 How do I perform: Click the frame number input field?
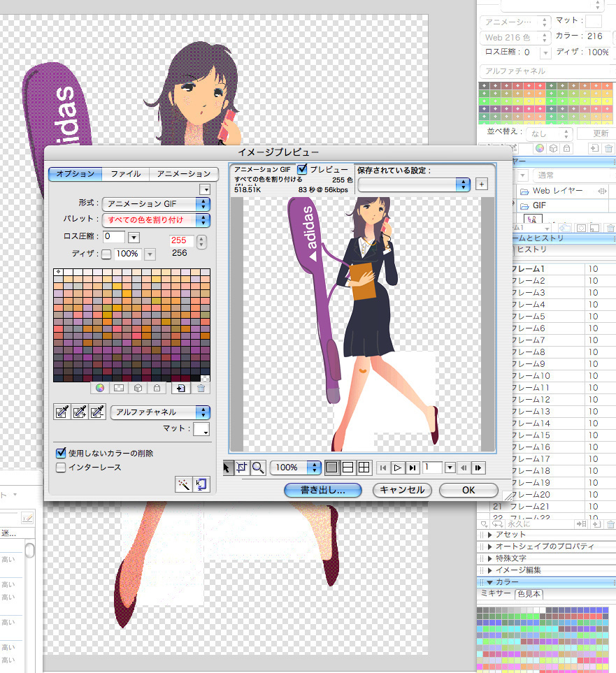[432, 468]
